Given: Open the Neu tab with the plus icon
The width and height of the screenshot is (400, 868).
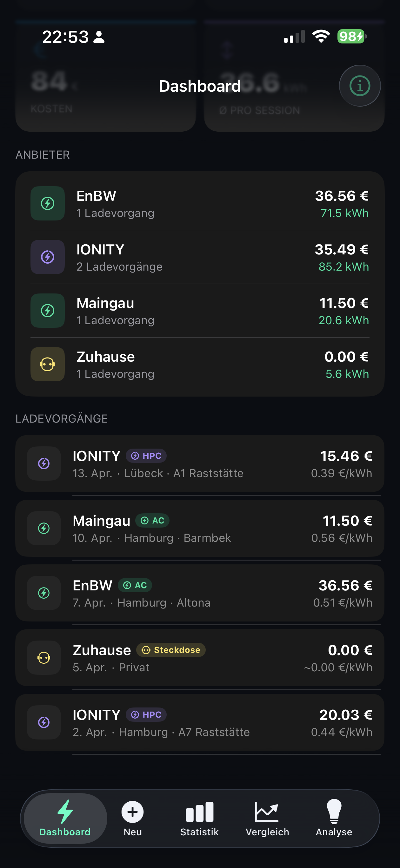Looking at the screenshot, I should coord(133,818).
